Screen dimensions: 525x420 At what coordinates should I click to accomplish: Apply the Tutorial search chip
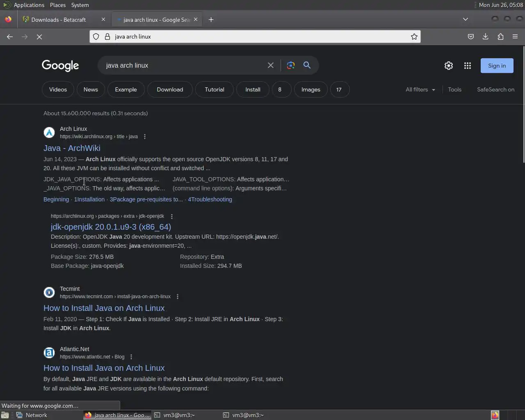(x=215, y=89)
